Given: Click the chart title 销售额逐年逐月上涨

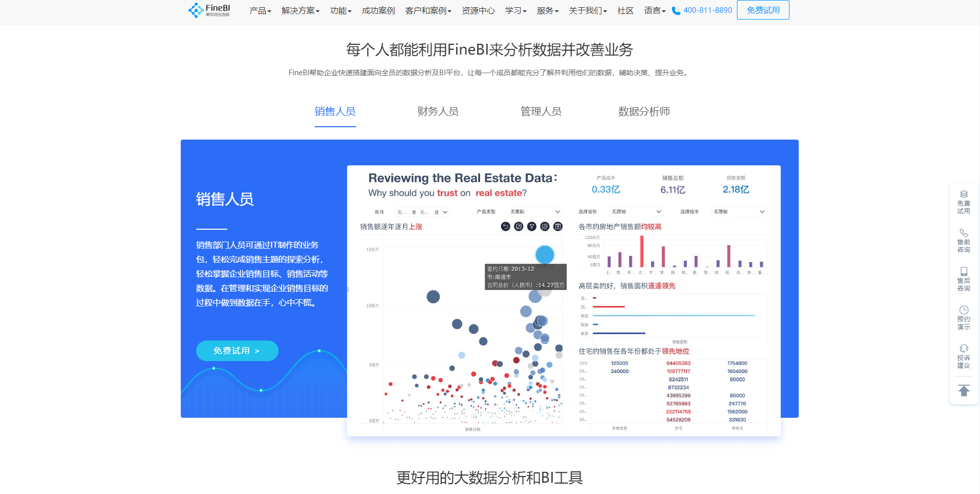Looking at the screenshot, I should [391, 227].
